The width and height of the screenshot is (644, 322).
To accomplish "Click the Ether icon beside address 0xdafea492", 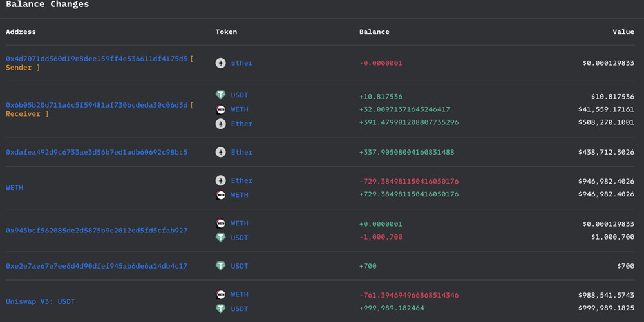I will point(221,153).
